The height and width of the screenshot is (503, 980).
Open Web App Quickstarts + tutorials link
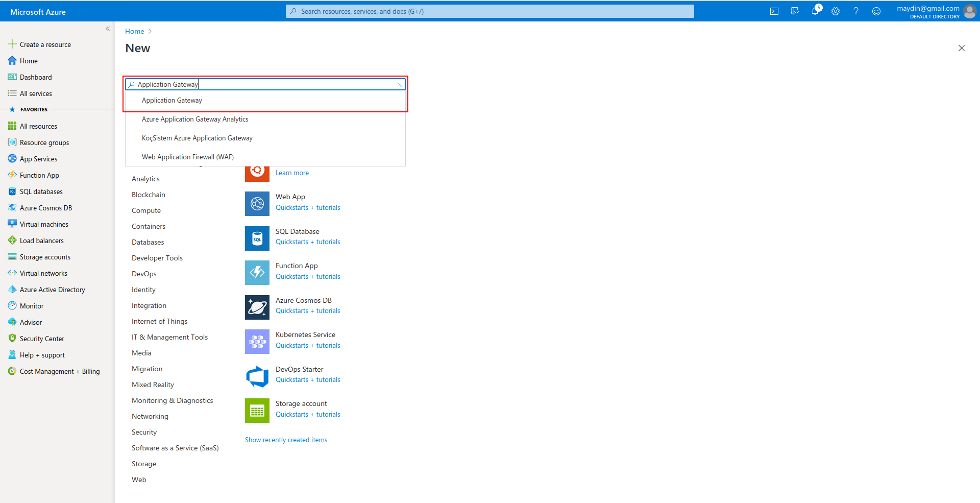(308, 208)
